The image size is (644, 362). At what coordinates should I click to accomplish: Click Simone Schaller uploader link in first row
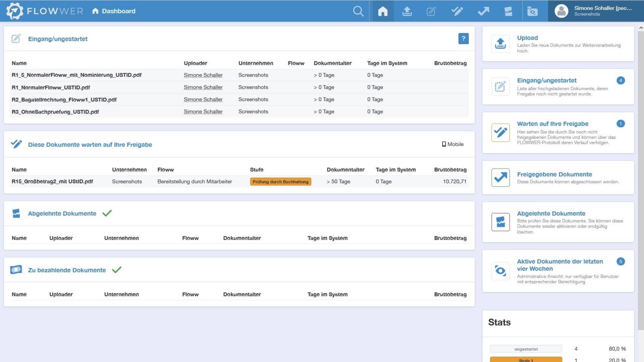click(x=203, y=75)
